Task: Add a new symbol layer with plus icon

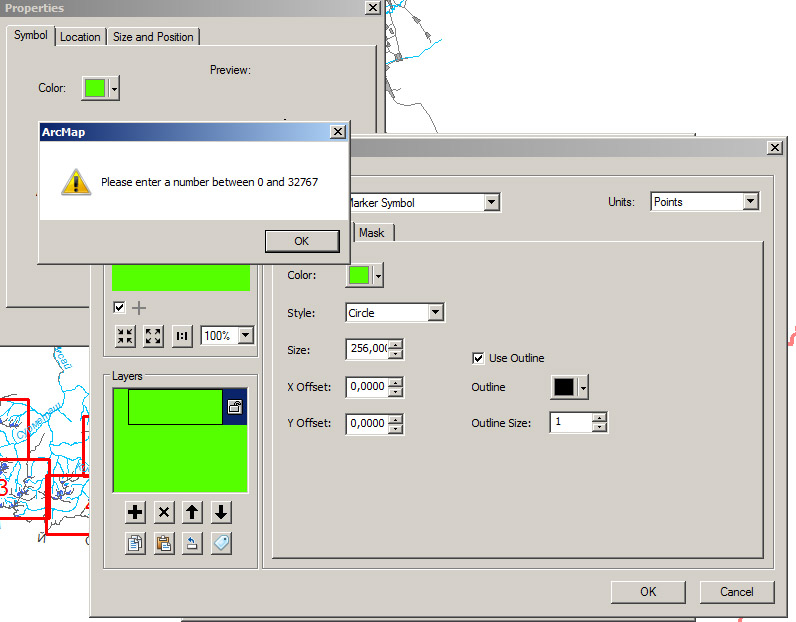Action: pyautogui.click(x=135, y=512)
